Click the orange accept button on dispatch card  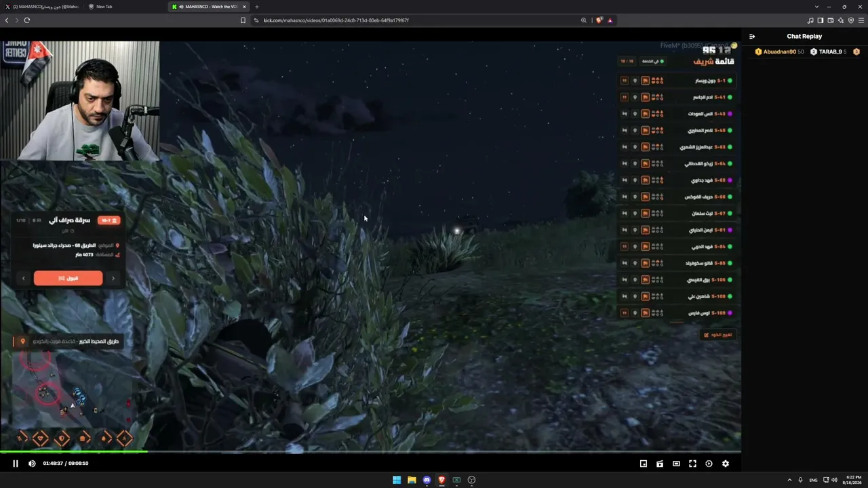[x=68, y=278]
